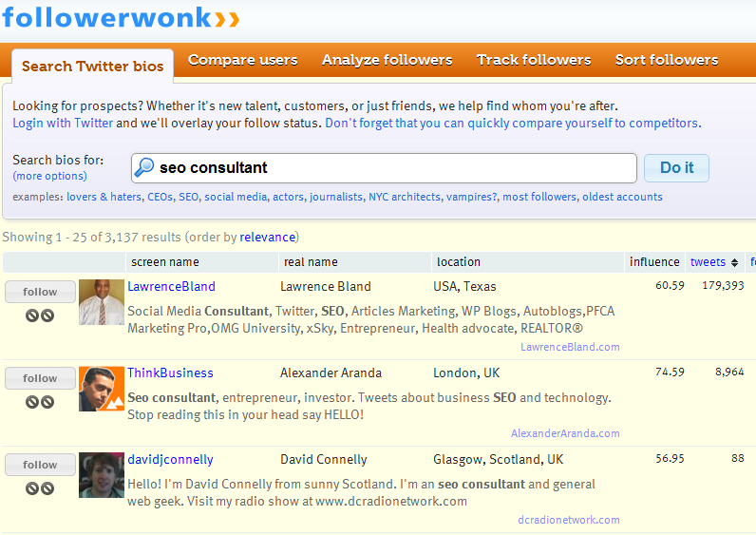Image resolution: width=756 pixels, height=535 pixels.
Task: Select the location USA, Texas
Action: coord(464,287)
